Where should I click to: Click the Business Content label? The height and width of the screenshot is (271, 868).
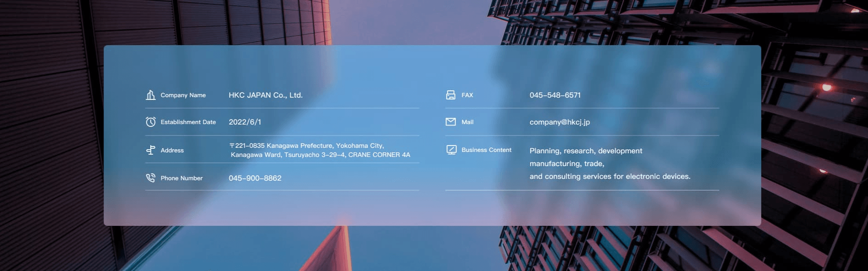click(x=486, y=150)
